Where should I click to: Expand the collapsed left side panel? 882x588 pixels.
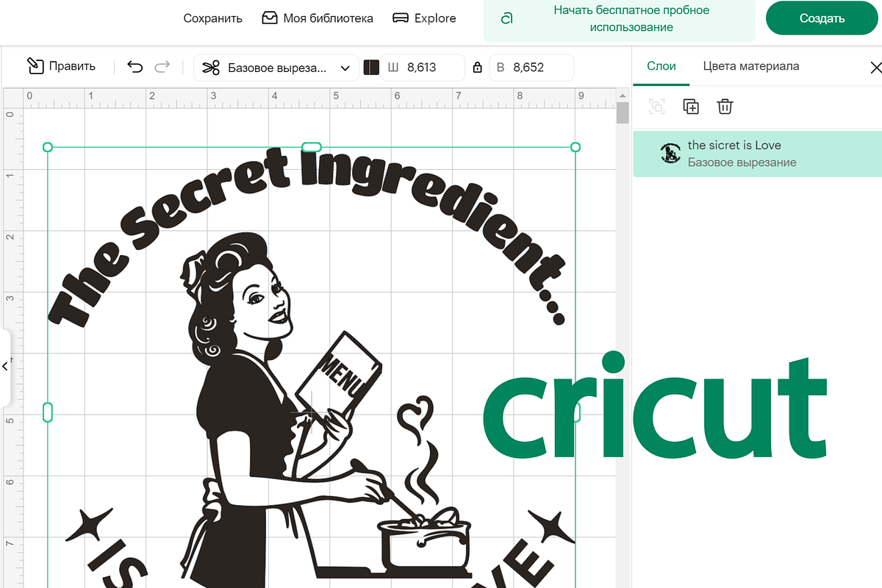4,366
